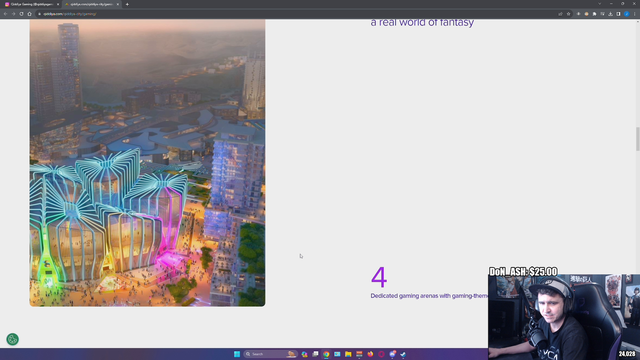Open the extensions puzzle menu

tap(594, 14)
